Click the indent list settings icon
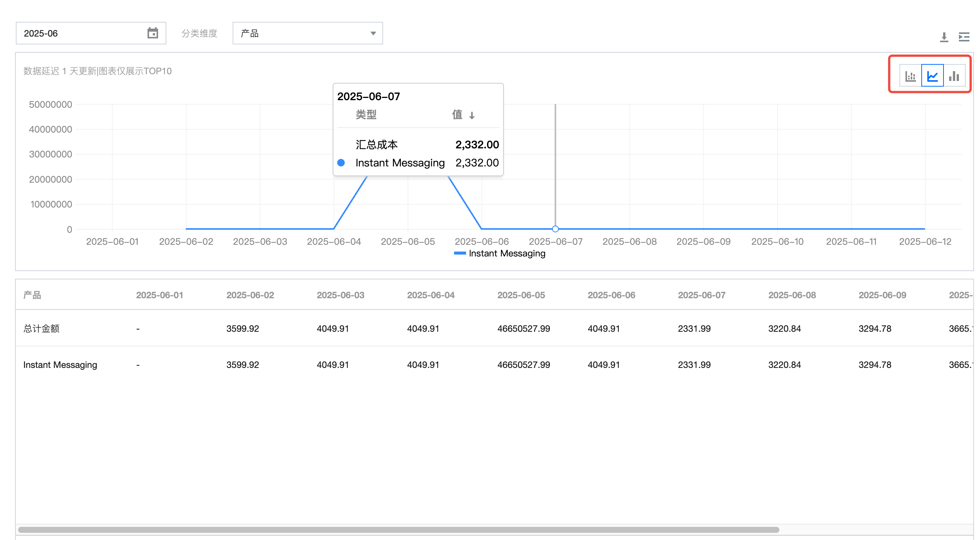Screen dimensions: 980x540 pos(964,37)
